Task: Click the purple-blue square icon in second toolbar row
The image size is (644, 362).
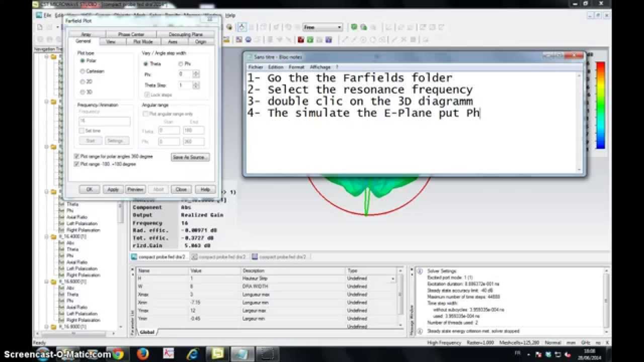Action: (329, 40)
